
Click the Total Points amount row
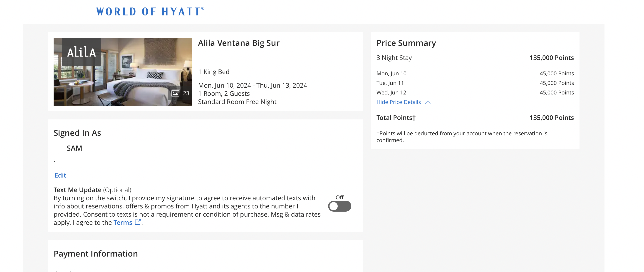pyautogui.click(x=475, y=118)
